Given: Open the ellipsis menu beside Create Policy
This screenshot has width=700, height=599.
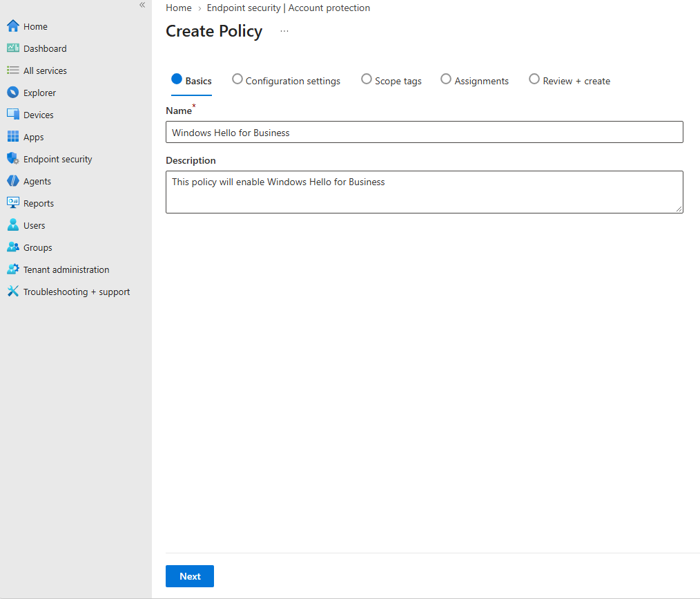Looking at the screenshot, I should (x=284, y=31).
